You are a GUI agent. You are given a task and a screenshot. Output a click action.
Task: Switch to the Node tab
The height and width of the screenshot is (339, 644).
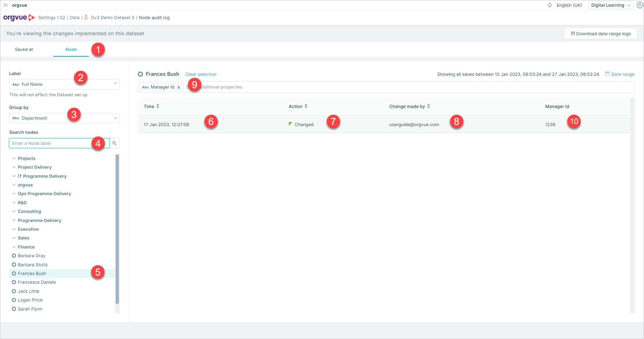click(71, 49)
